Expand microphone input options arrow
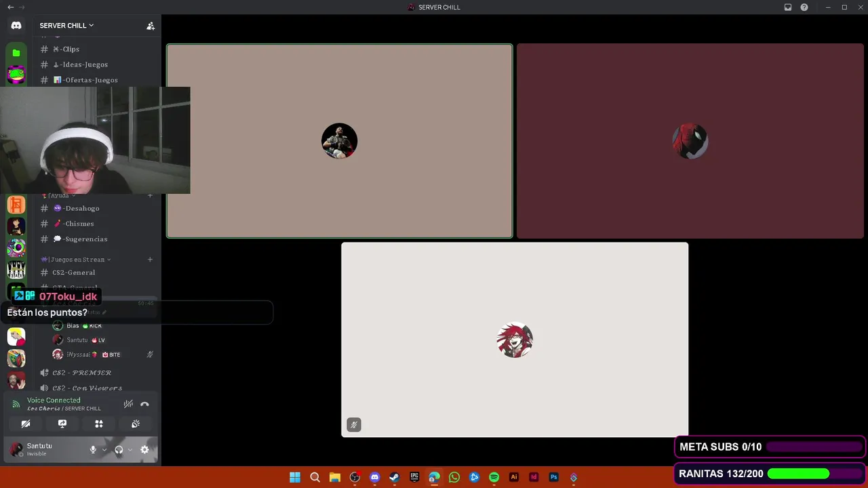The image size is (868, 488). [x=104, y=449]
